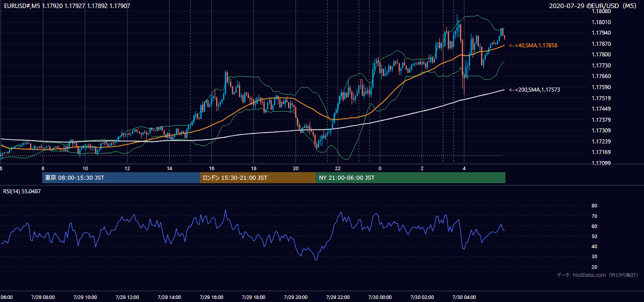Open the データ: HistData.com source credit
This screenshot has height=302, width=644.
pos(597,275)
